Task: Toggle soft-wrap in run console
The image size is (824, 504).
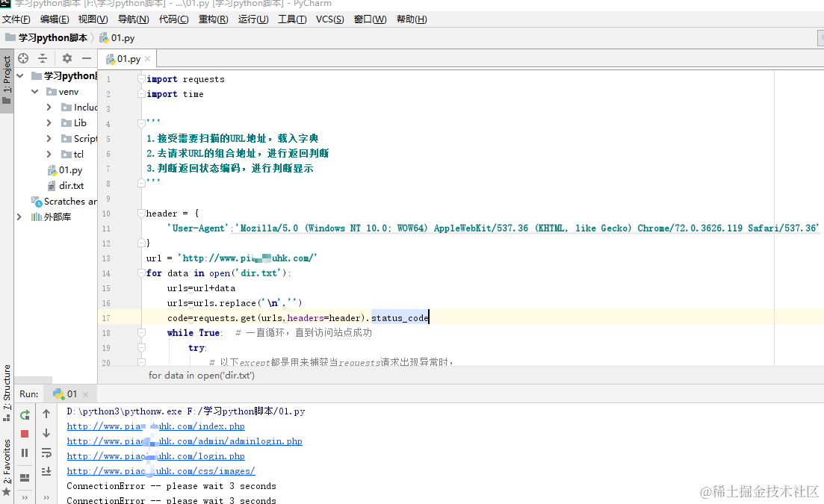Action: coord(46,452)
